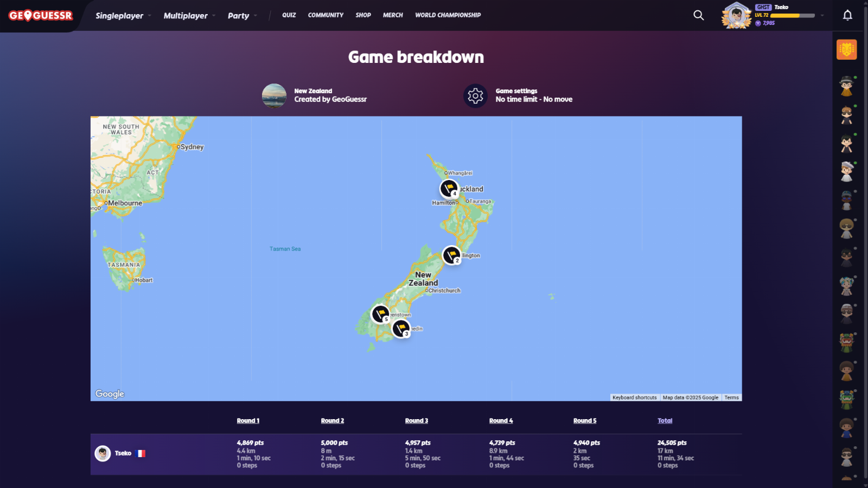The image size is (868, 488).
Task: Click the level 72 XP progress bar
Action: tap(792, 16)
